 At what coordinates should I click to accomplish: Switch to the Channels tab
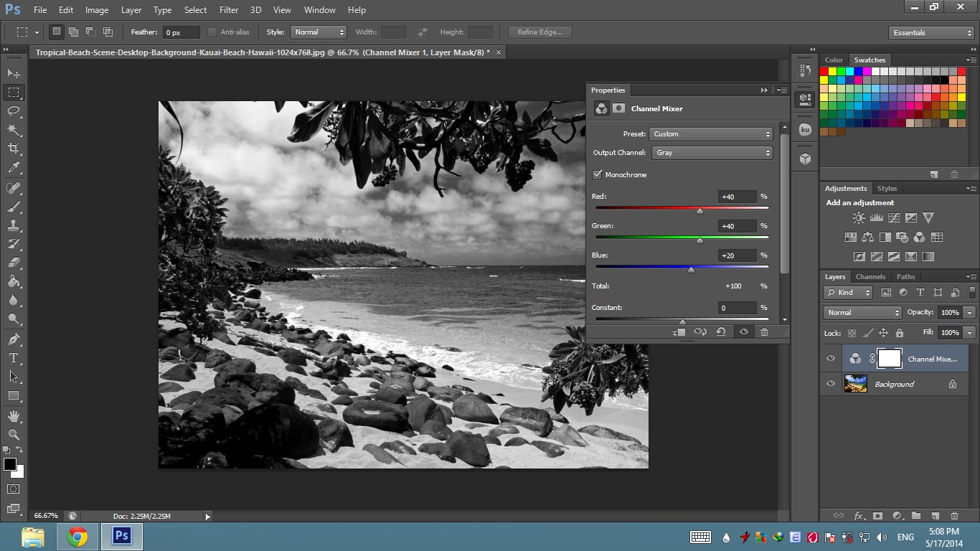[x=870, y=277]
